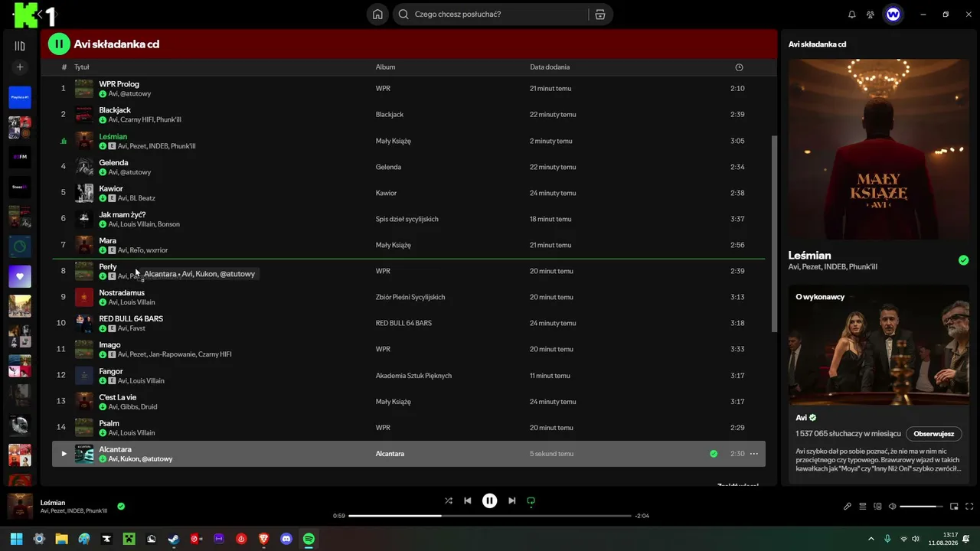Open the more options menu for Alcantara
980x551 pixels.
point(754,454)
